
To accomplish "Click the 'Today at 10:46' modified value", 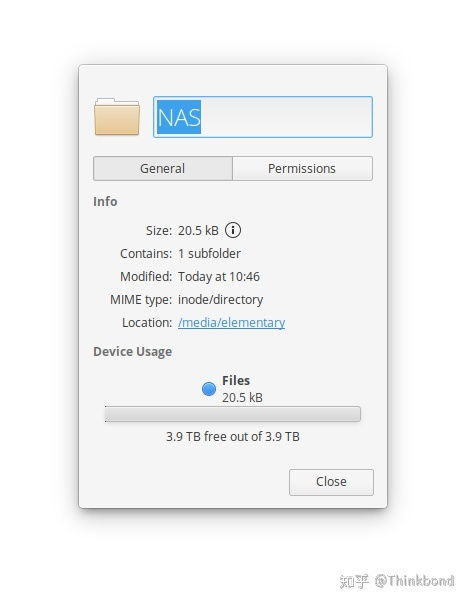I will (x=219, y=277).
